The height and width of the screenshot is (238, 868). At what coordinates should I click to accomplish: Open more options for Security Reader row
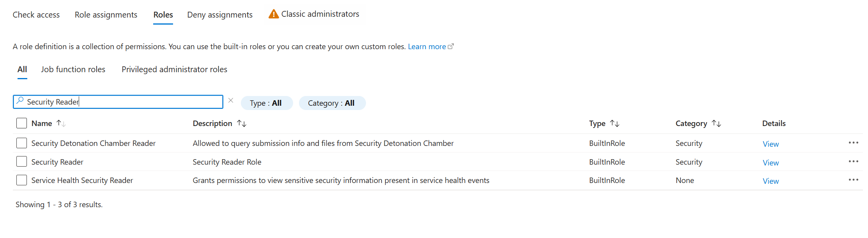click(854, 161)
